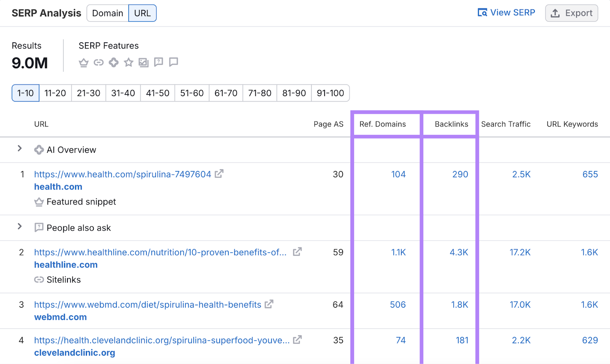The width and height of the screenshot is (610, 364).
Task: Click the Image pack SERP feature icon
Action: pos(143,62)
